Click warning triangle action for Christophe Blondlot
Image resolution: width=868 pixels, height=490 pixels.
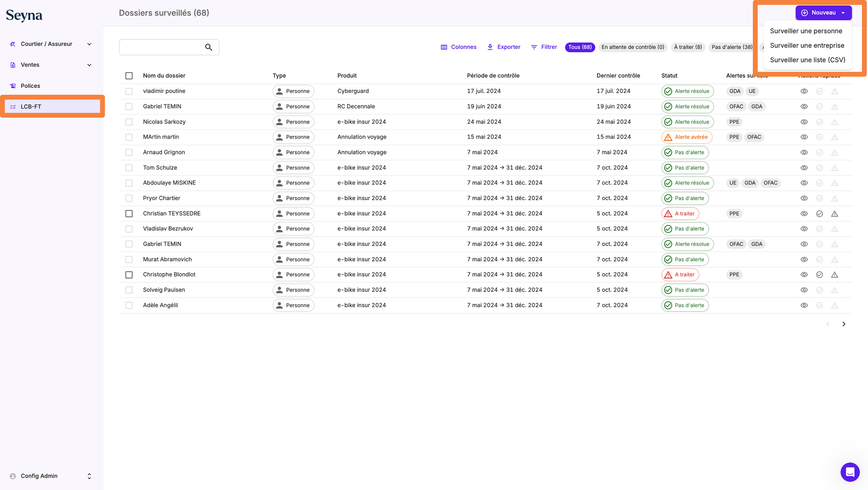click(835, 274)
